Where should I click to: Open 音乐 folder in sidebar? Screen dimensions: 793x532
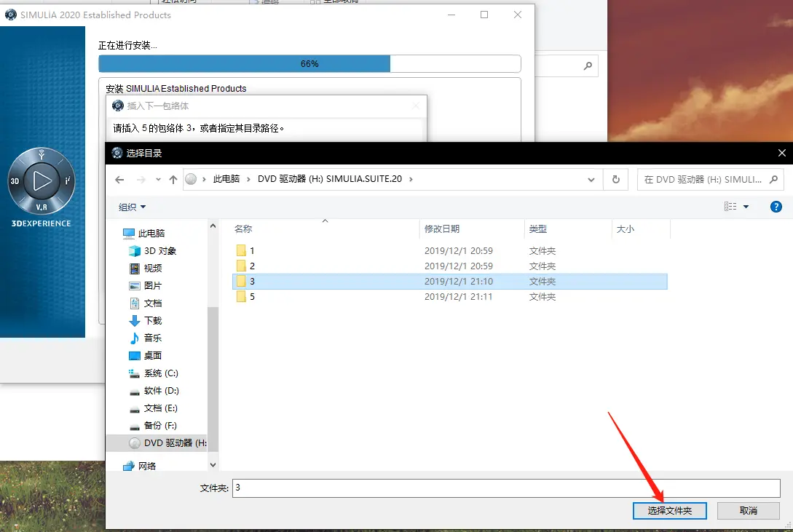click(146, 338)
